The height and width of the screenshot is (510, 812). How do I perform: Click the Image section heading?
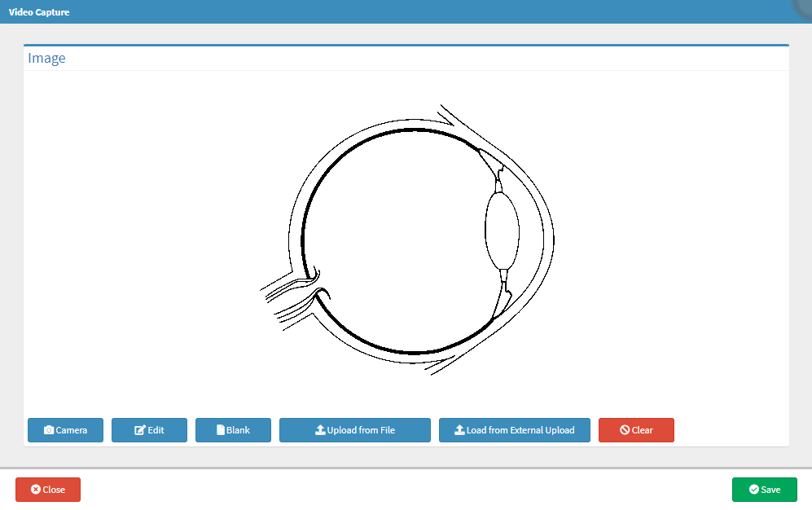coord(46,58)
